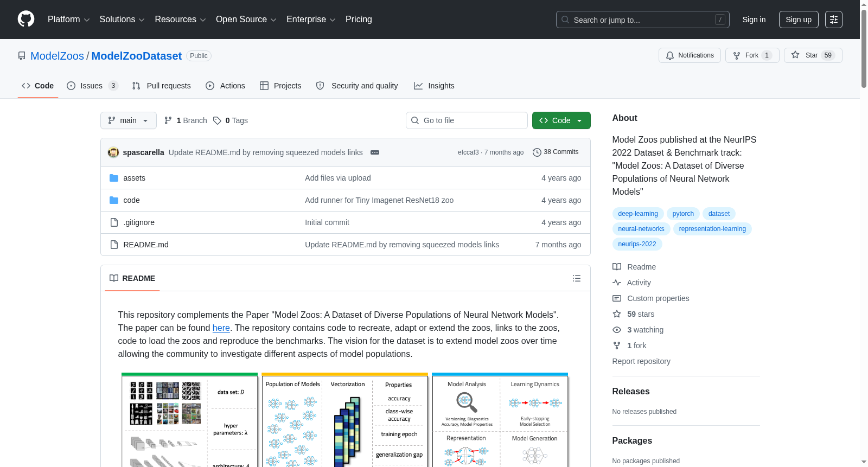868x467 pixels.
Task: Click the pytorch topic tag
Action: coord(683,214)
